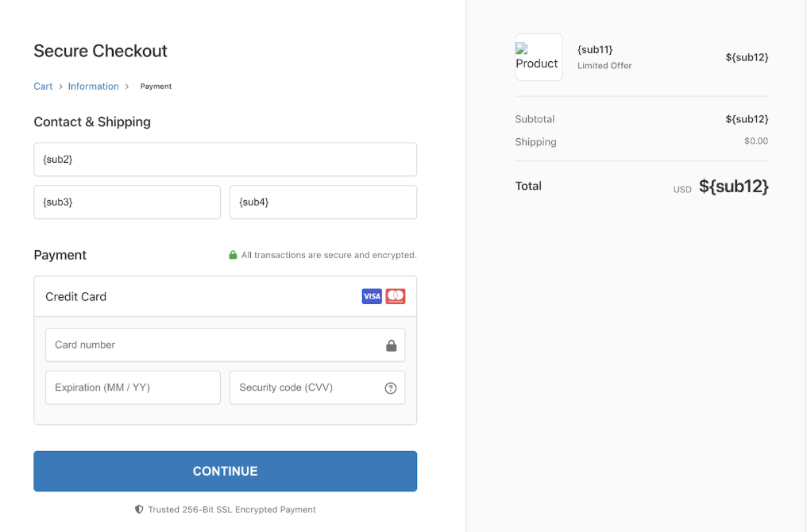Go back to Cart breadcrumb link
Viewport: 811px width, 532px height.
tap(43, 87)
